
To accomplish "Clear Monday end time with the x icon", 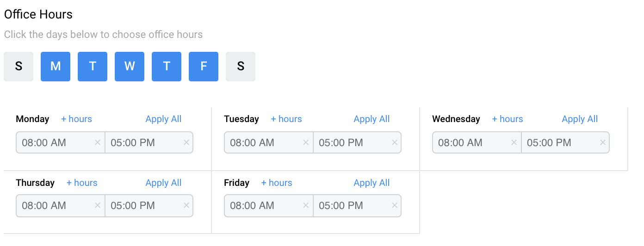I will pos(186,142).
